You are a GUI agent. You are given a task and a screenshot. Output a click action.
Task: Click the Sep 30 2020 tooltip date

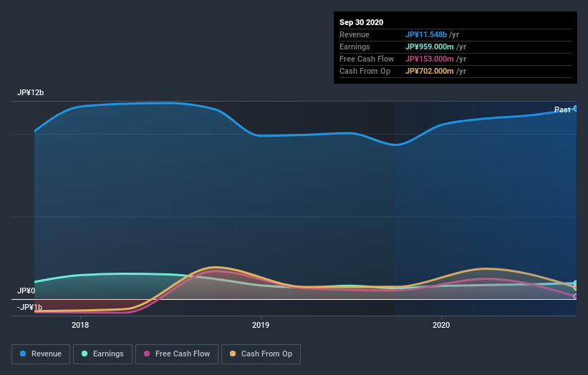[x=361, y=22]
